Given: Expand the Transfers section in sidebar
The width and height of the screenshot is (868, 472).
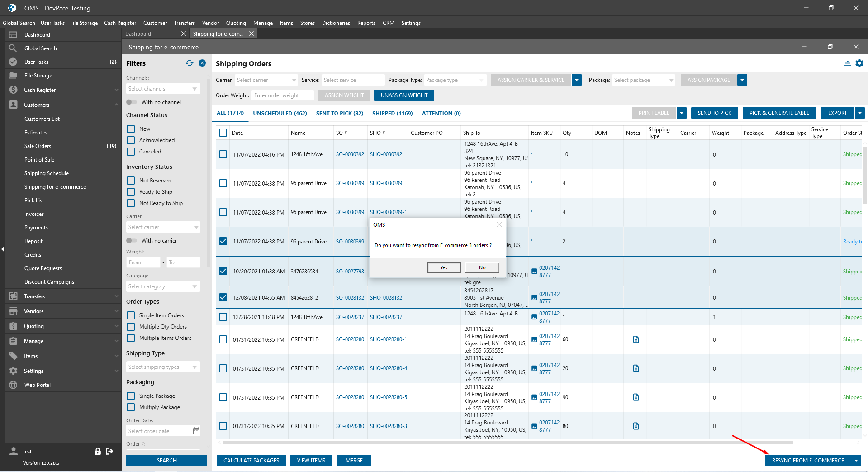Looking at the screenshot, I should 35,296.
